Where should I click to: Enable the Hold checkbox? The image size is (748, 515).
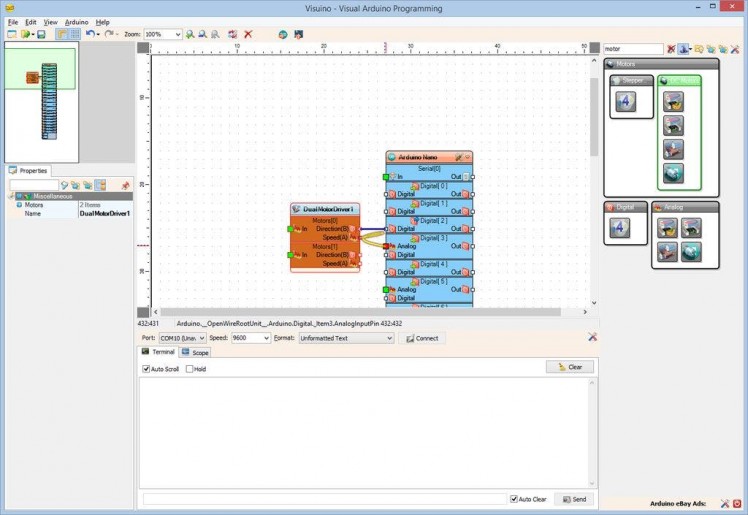tap(190, 369)
